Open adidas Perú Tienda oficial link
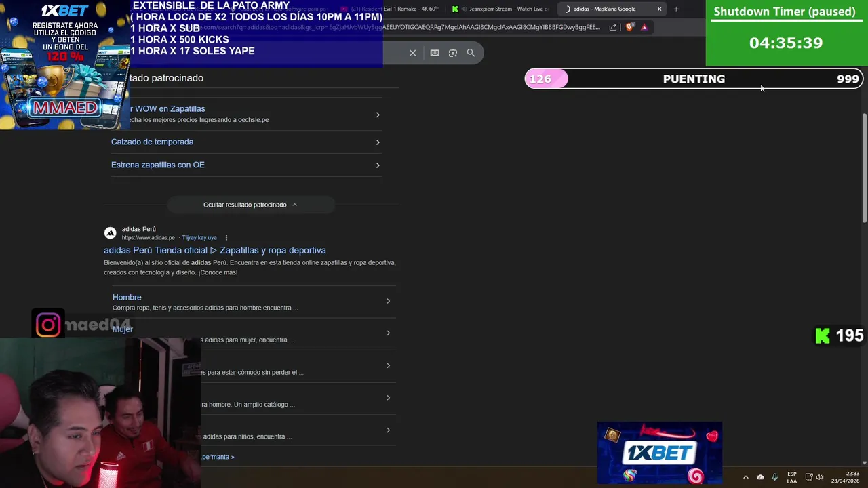 [x=215, y=250]
